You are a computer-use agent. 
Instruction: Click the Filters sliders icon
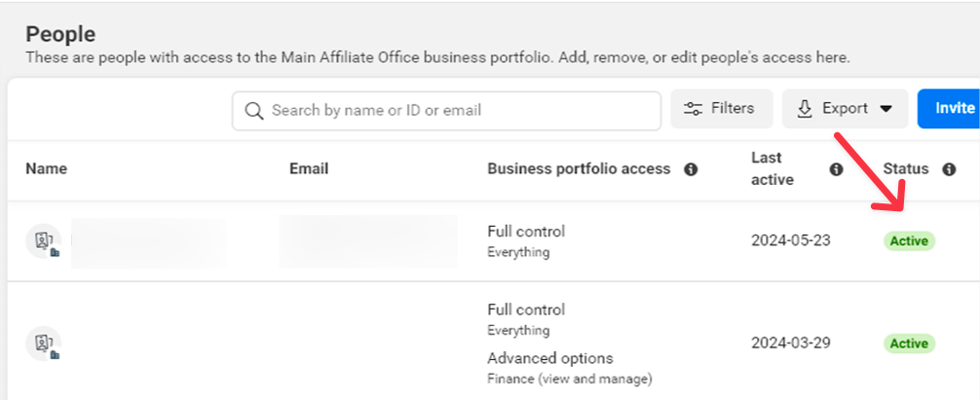point(694,109)
